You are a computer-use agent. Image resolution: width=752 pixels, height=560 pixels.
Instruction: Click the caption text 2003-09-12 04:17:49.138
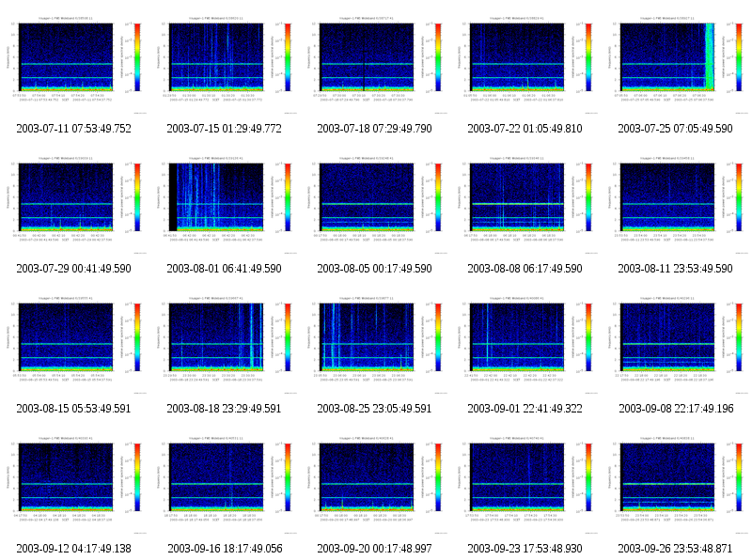pyautogui.click(x=73, y=549)
